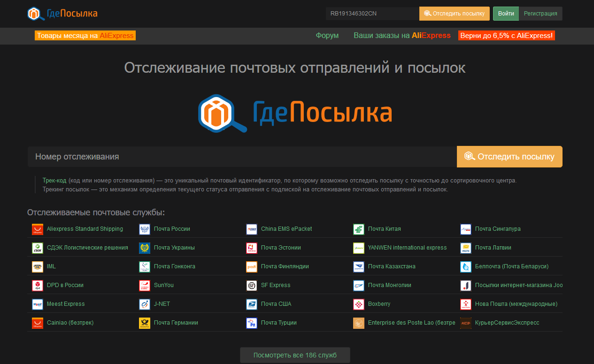Click the YANWEN express carrier icon
Image resolution: width=594 pixels, height=364 pixels.
359,248
